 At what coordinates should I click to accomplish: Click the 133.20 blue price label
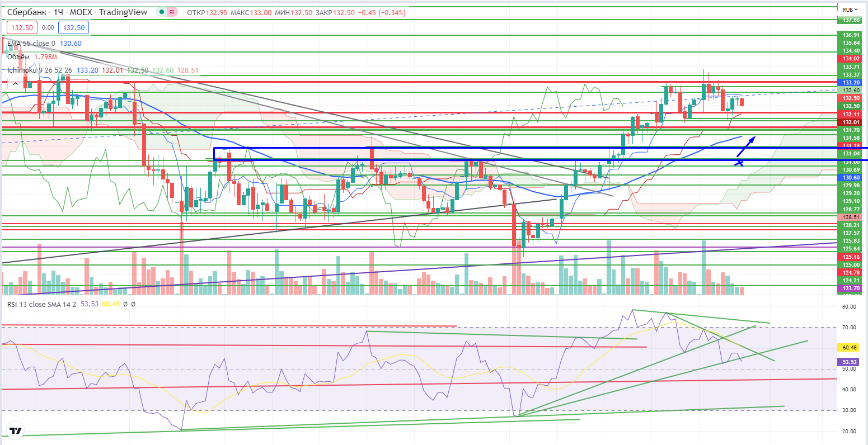click(x=851, y=82)
